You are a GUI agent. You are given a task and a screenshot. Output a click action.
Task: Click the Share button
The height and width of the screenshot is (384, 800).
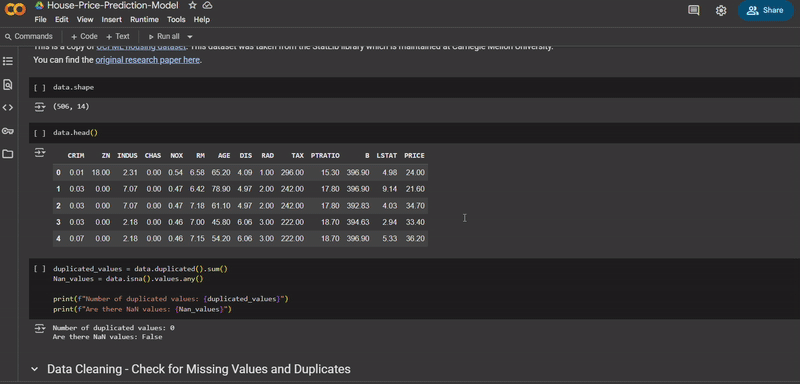pyautogui.click(x=765, y=10)
